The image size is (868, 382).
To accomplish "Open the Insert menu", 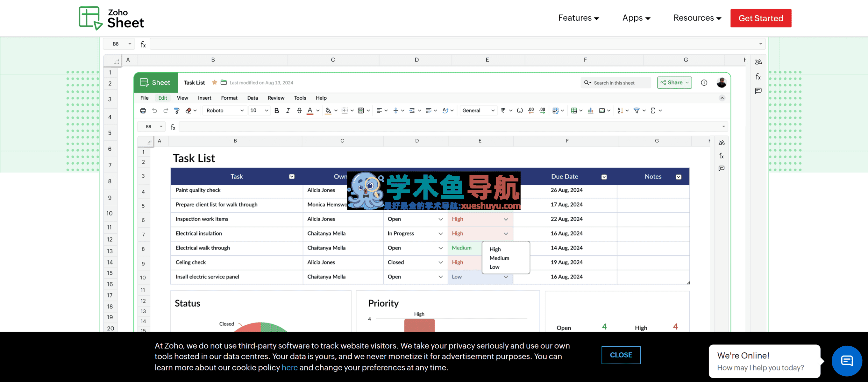I will tap(204, 98).
